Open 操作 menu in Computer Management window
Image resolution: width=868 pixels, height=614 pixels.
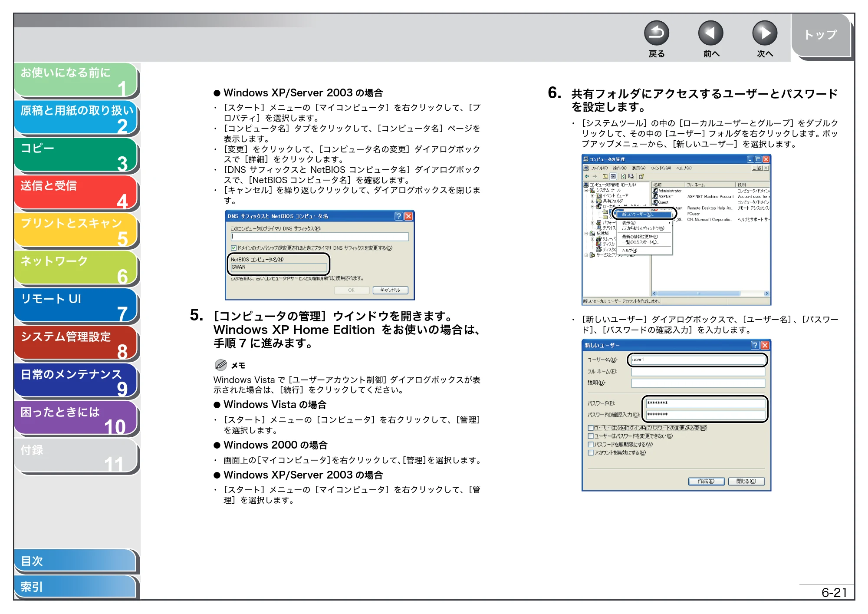(620, 168)
